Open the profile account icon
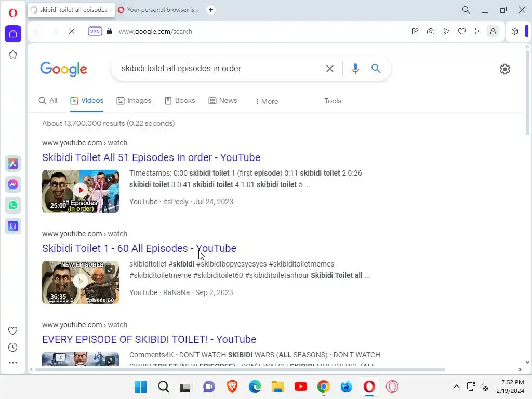 493,31
